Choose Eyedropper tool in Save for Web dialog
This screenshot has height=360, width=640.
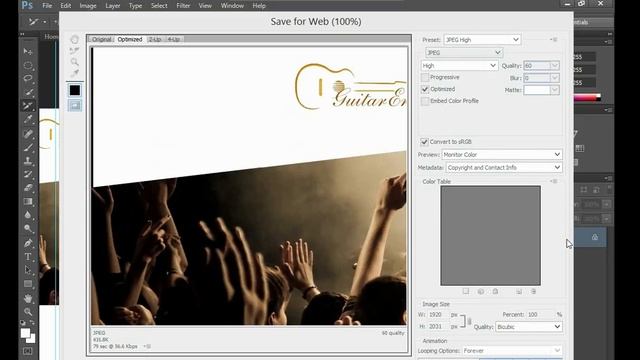(74, 73)
